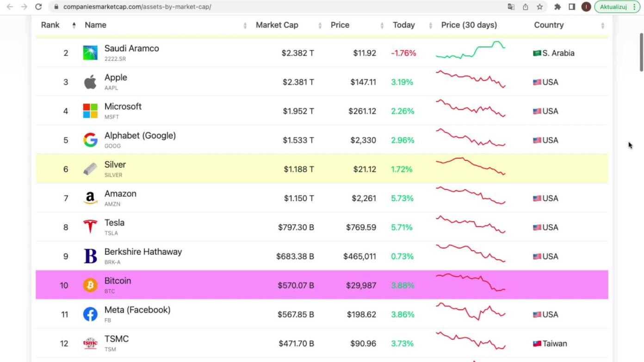Click the Microsoft logo icon
644x362 pixels.
click(x=90, y=111)
